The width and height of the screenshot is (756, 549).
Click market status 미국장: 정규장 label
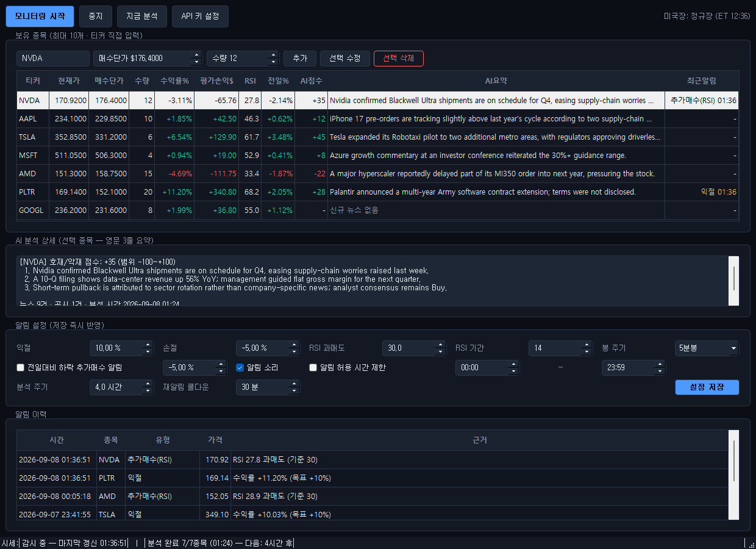[x=707, y=16]
